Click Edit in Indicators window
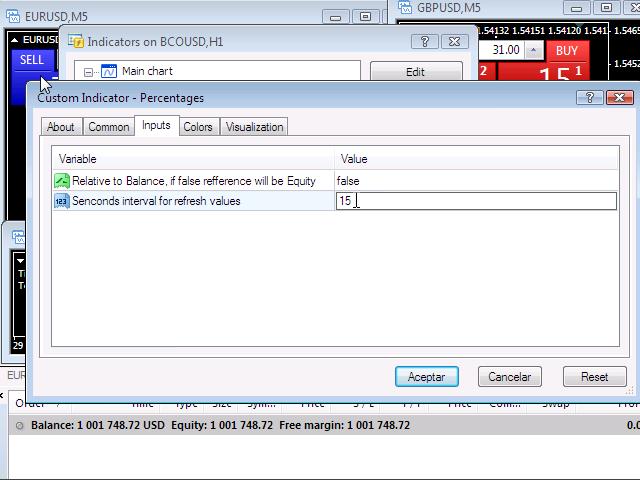The height and width of the screenshot is (480, 640). tap(416, 72)
